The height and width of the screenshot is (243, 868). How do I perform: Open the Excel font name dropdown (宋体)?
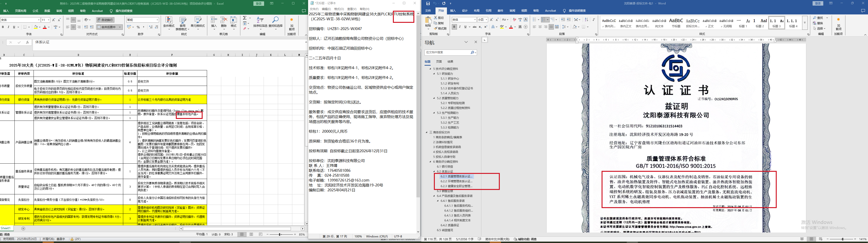[39, 20]
